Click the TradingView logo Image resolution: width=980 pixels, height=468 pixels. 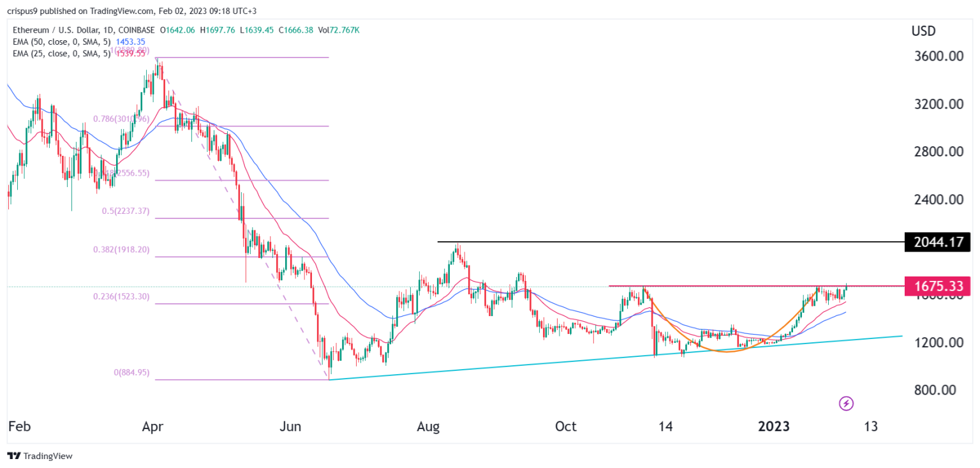(37, 456)
